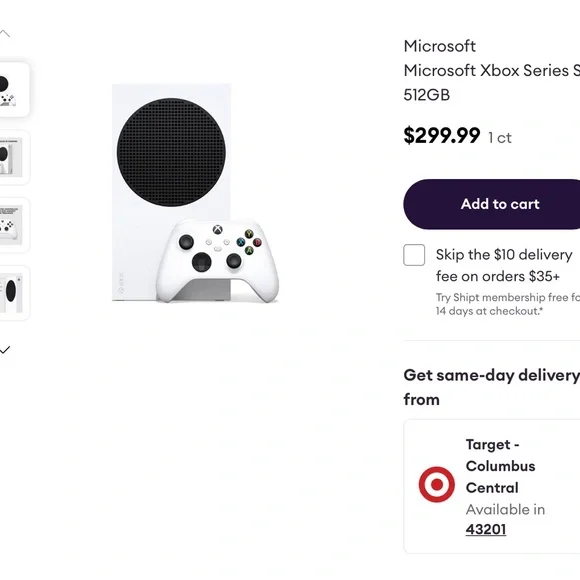This screenshot has width=580, height=580.
Task: Click the 1 ct quantity label
Action: pos(500,138)
